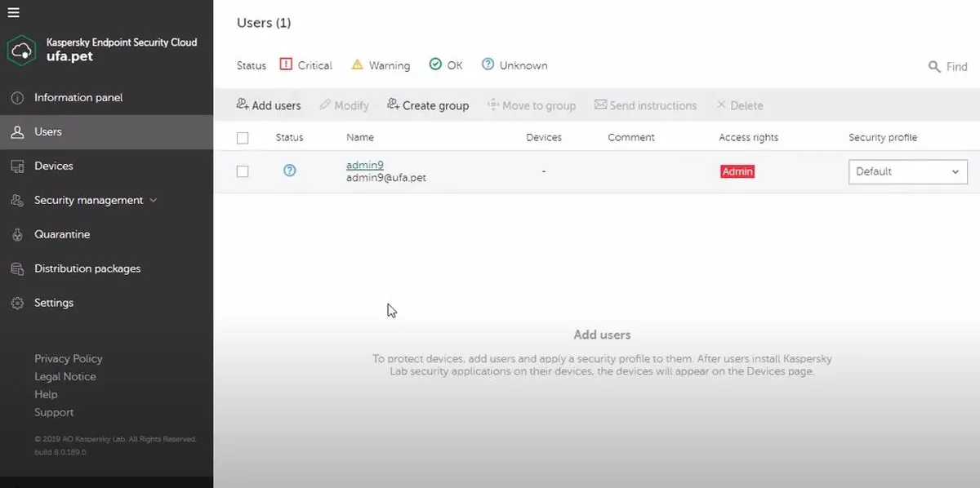The image size is (980, 488).
Task: Click the Users (1) page title
Action: coord(264,23)
